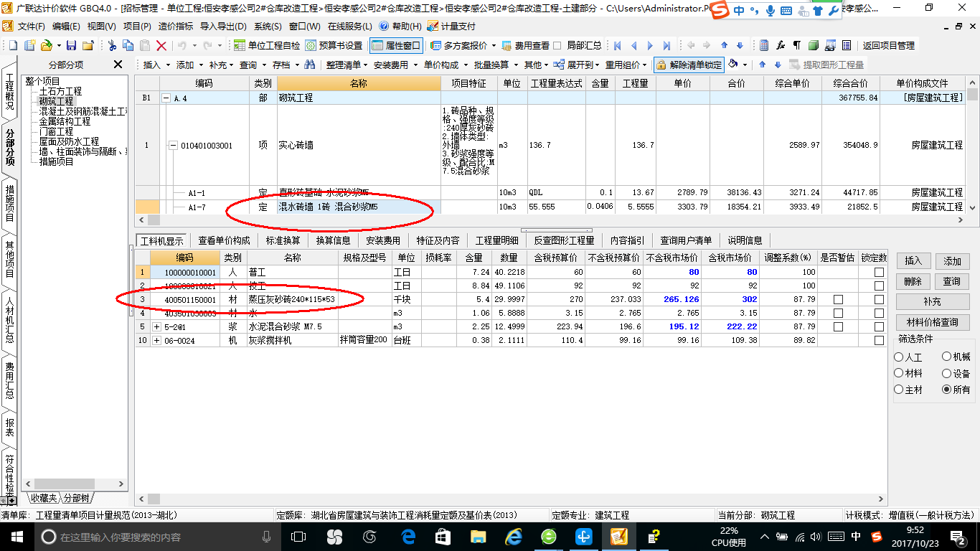Expand the 5-2@1 水泥混合砂浆 row
This screenshot has height=551, width=980.
coord(157,326)
